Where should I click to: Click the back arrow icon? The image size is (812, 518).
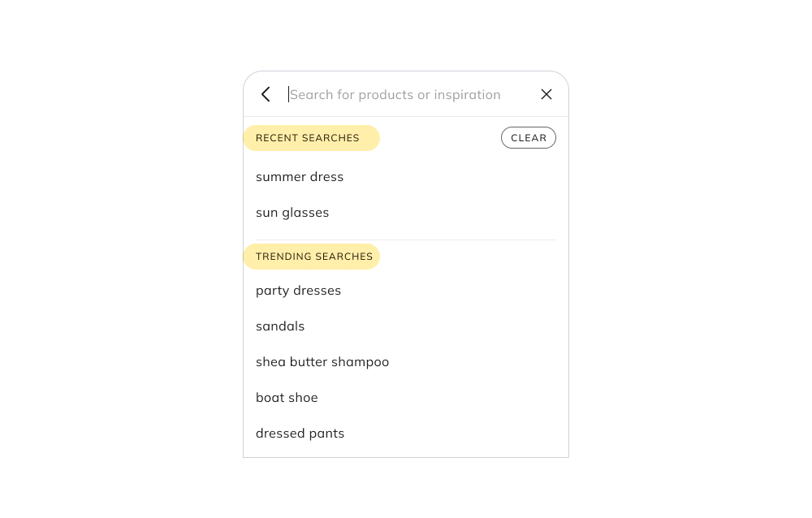(x=266, y=95)
